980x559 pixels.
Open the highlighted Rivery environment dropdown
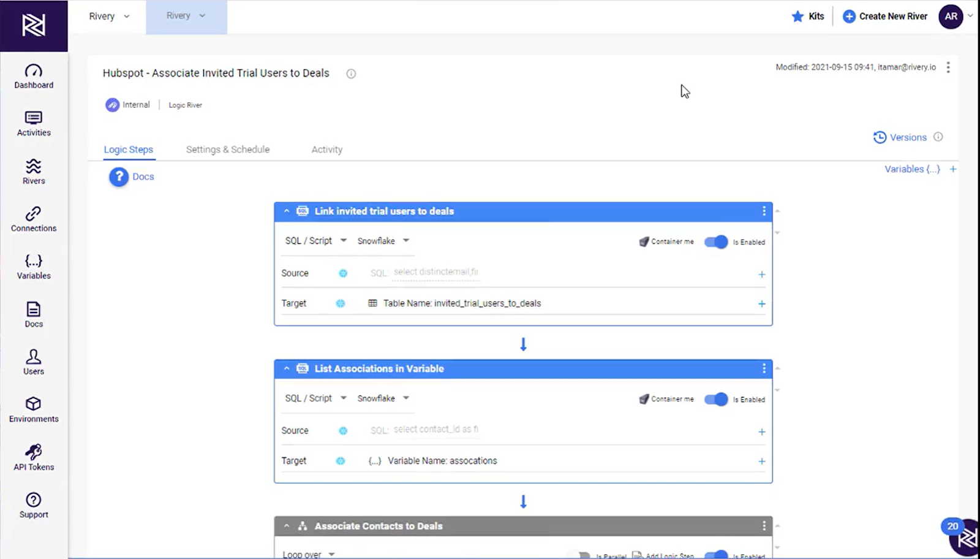coord(186,17)
